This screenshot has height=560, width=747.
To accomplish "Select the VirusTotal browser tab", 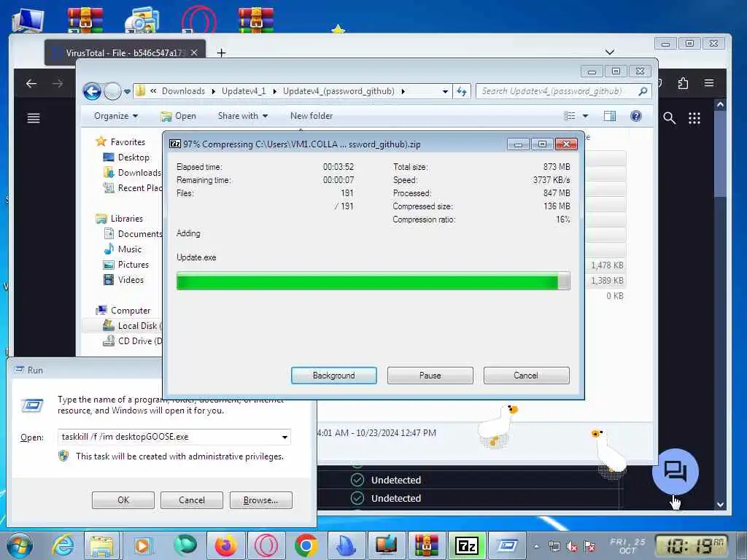I will point(125,52).
